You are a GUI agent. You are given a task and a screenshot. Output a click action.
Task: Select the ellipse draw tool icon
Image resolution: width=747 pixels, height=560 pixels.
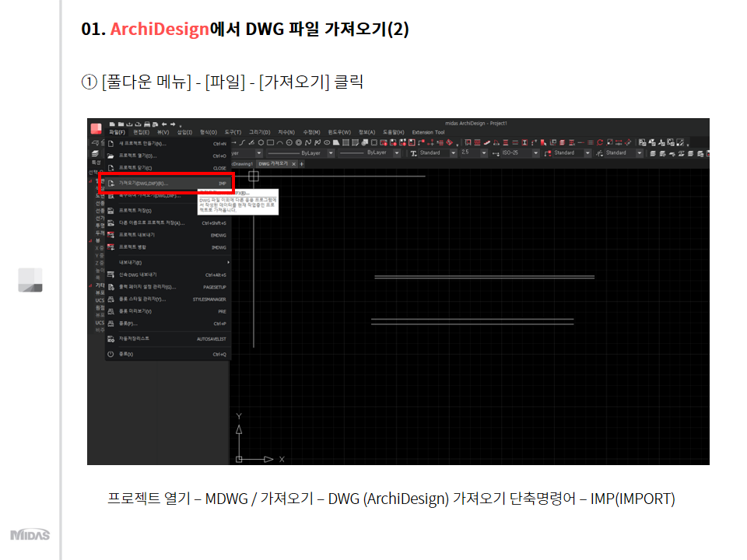click(327, 142)
